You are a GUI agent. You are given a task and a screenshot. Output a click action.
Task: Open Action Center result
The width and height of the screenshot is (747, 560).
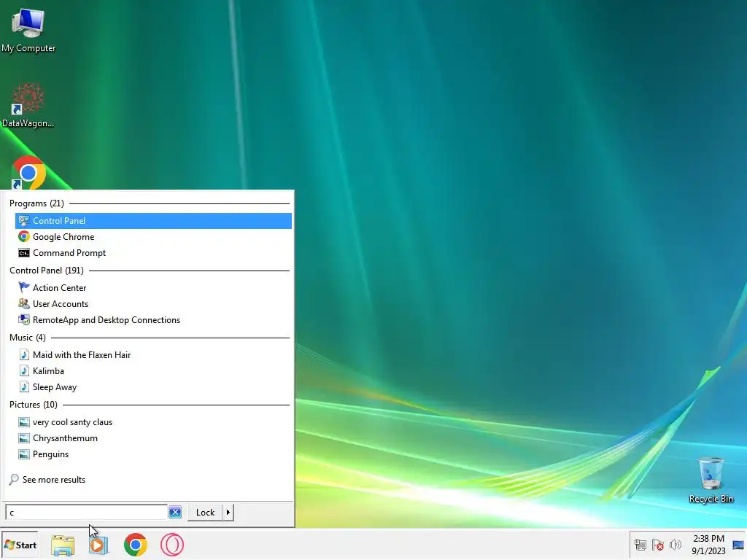(153, 287)
